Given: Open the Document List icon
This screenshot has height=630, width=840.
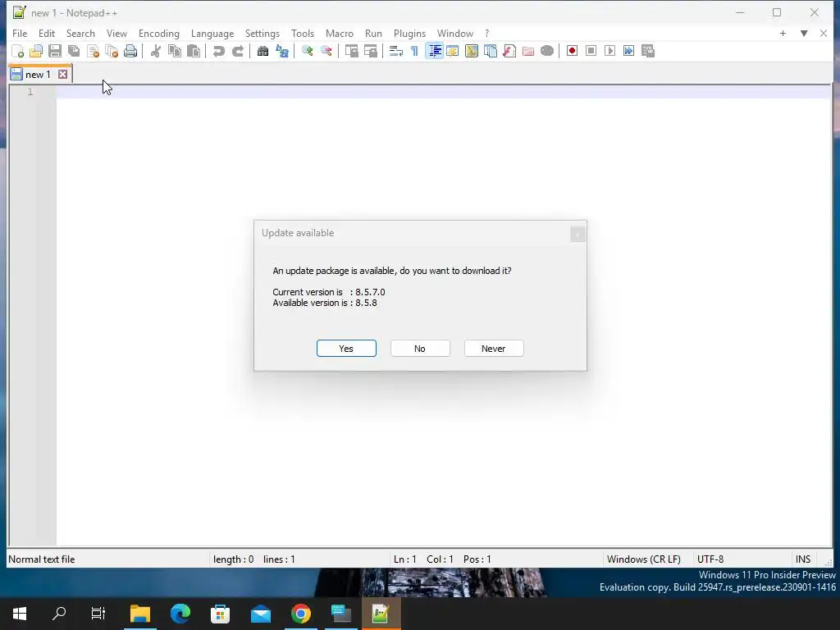Looking at the screenshot, I should click(491, 51).
